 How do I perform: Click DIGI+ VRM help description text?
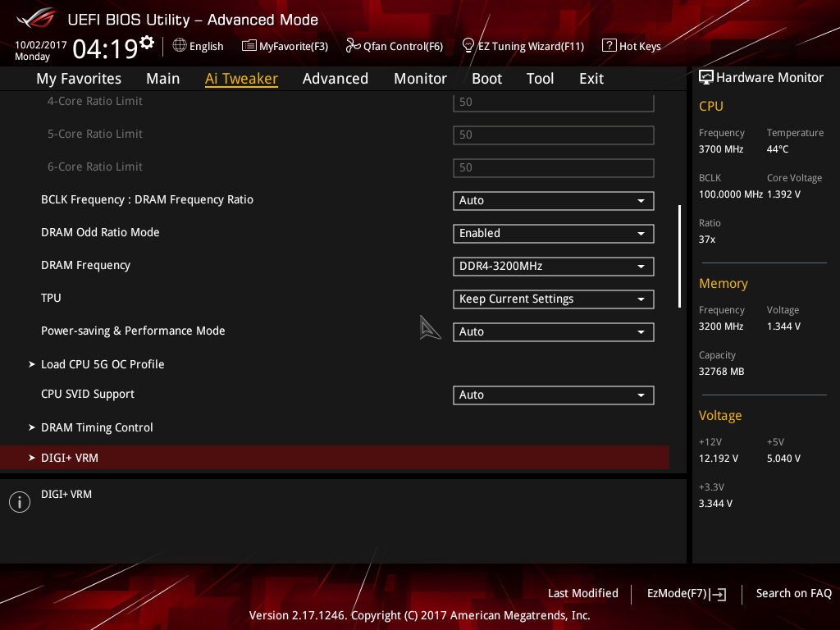point(66,494)
